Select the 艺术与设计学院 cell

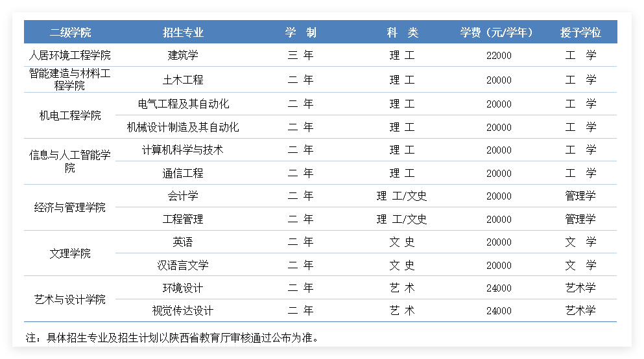pos(70,299)
